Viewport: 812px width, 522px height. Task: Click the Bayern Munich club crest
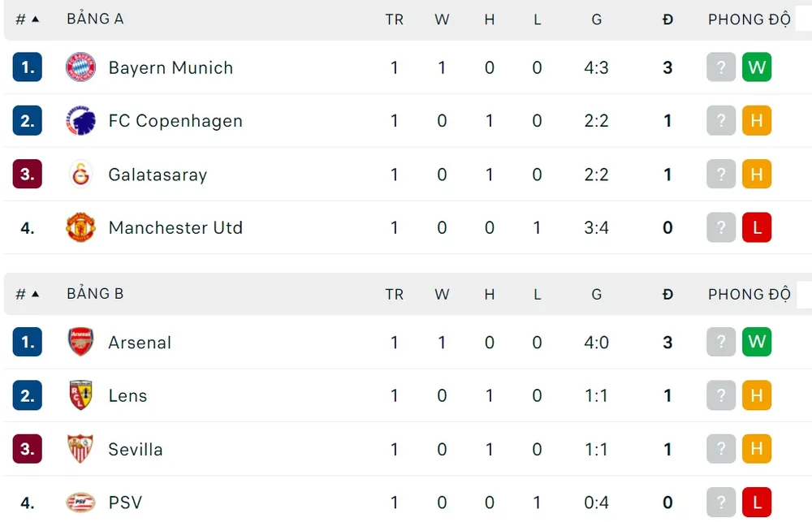(80, 67)
